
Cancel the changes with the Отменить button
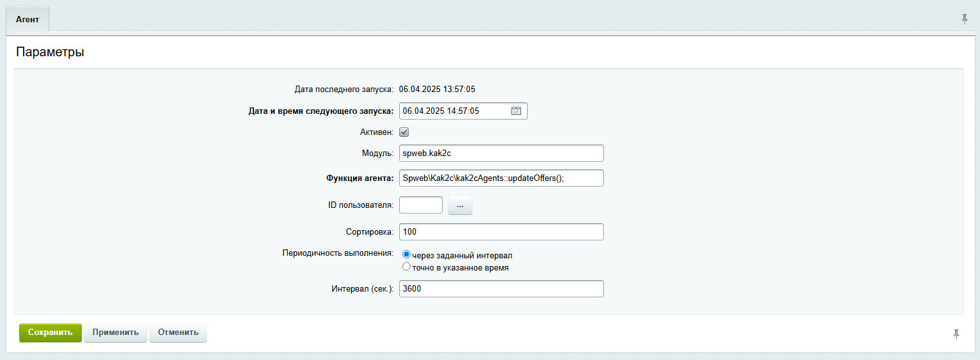(x=178, y=333)
